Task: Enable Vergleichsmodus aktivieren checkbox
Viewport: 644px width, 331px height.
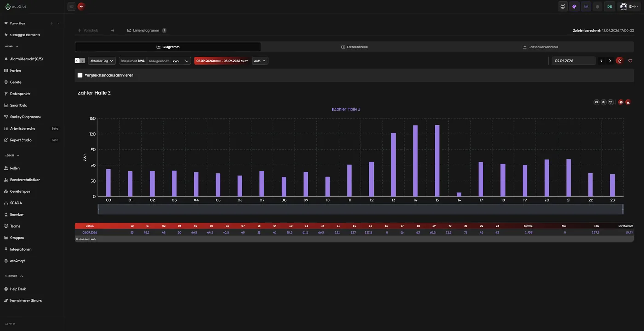Action: pos(80,75)
